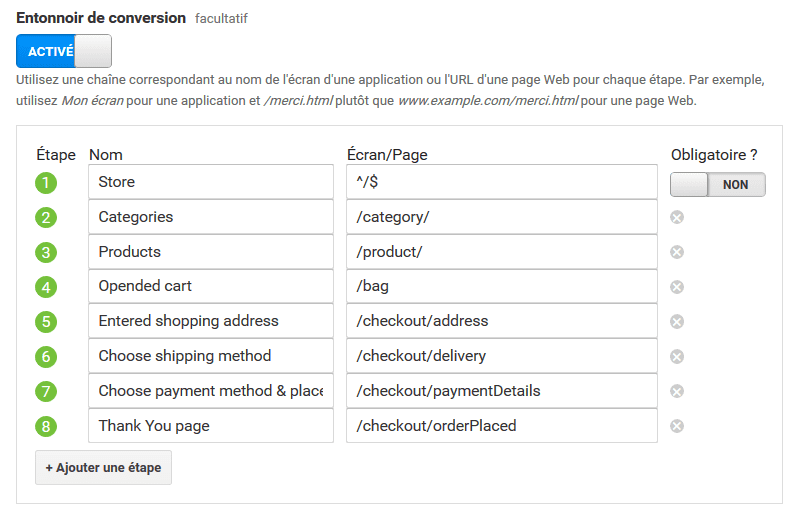Viewport: 798px width, 512px height.
Task: Edit the Store name field
Action: pyautogui.click(x=210, y=182)
